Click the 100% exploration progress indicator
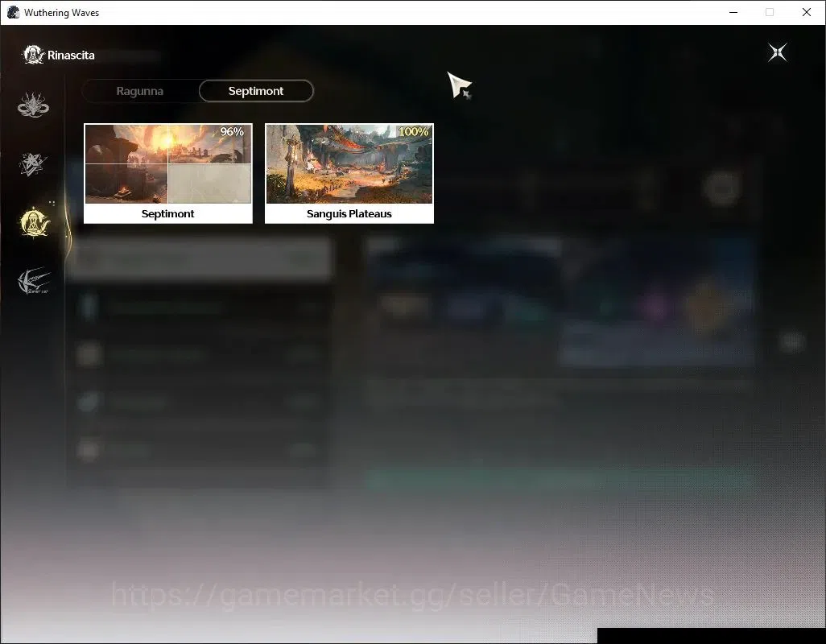Image resolution: width=826 pixels, height=644 pixels. click(x=413, y=132)
